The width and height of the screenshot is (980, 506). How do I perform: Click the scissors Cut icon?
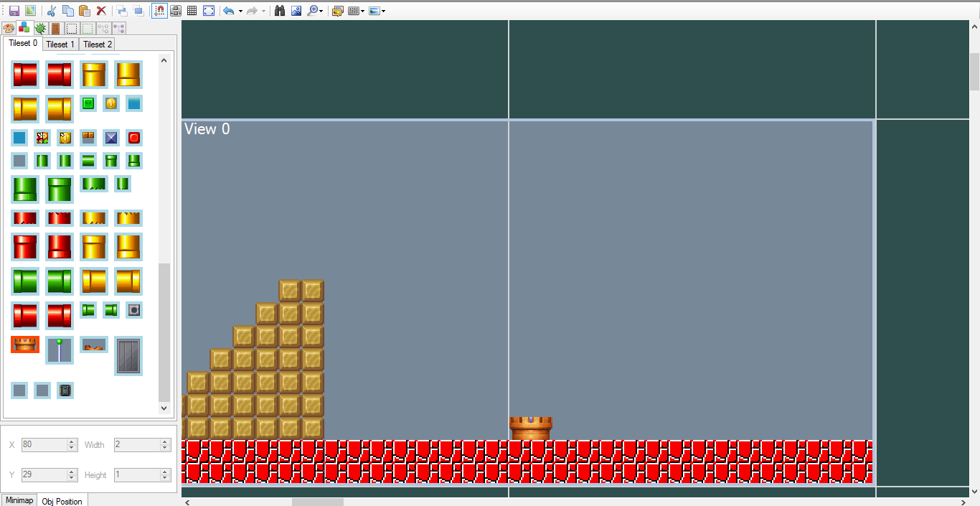(x=51, y=11)
